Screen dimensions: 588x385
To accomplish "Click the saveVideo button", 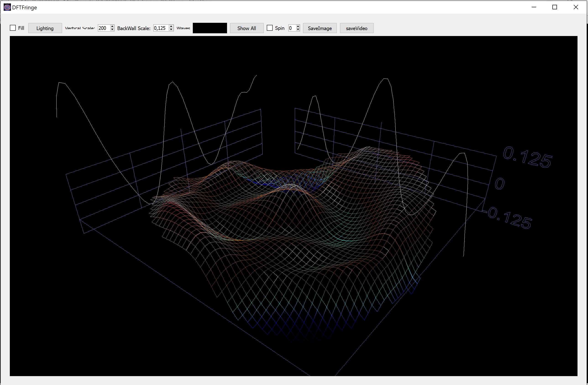I will [x=356, y=28].
